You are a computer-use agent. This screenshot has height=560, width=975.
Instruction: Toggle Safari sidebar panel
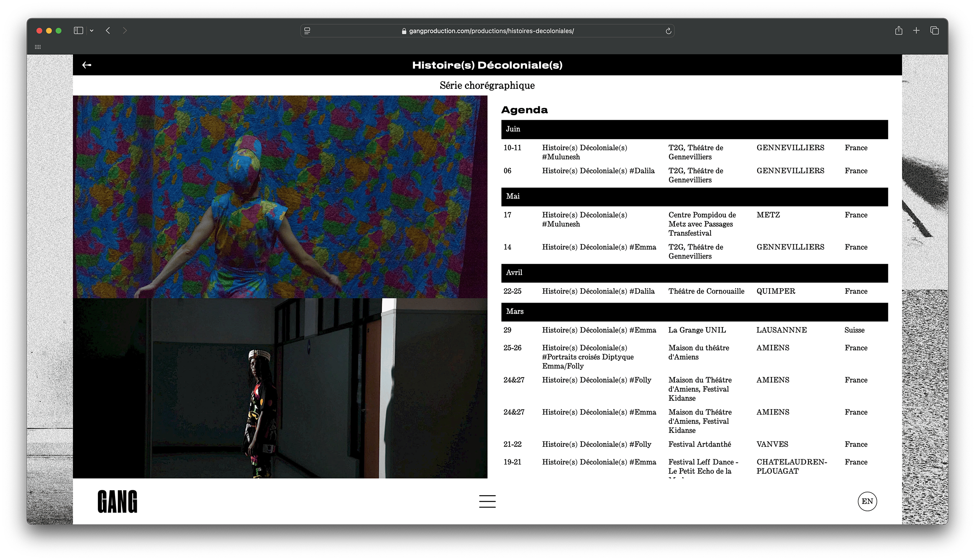(78, 30)
